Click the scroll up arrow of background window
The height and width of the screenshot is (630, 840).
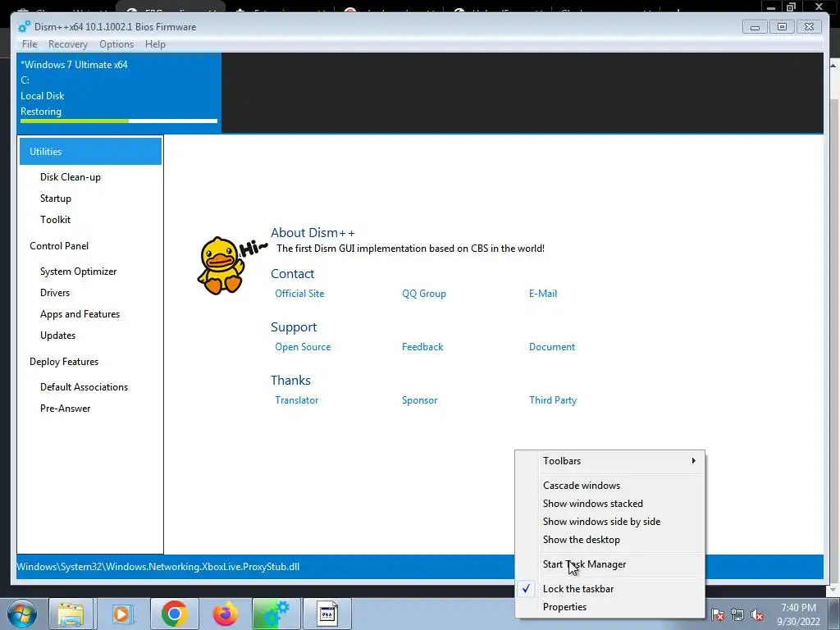[x=833, y=65]
